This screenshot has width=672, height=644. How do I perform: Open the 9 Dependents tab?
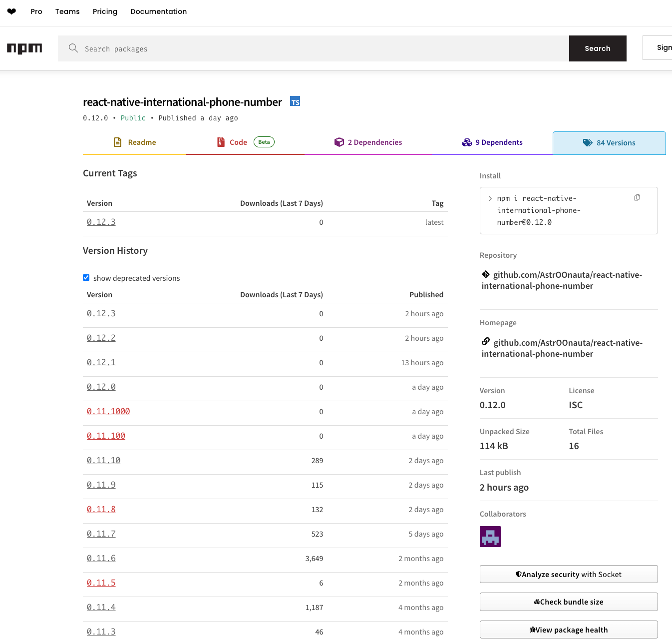coord(492,142)
